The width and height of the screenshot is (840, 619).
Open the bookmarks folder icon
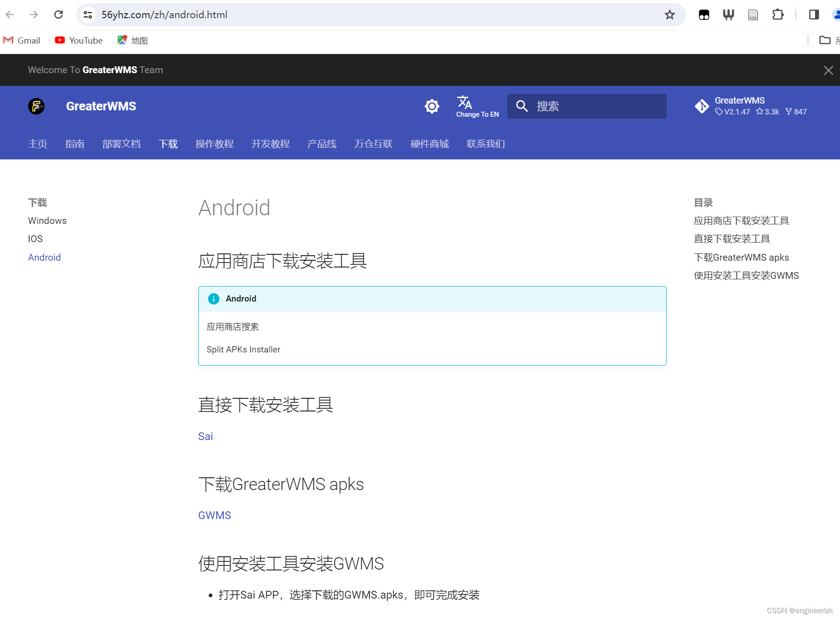coord(825,40)
